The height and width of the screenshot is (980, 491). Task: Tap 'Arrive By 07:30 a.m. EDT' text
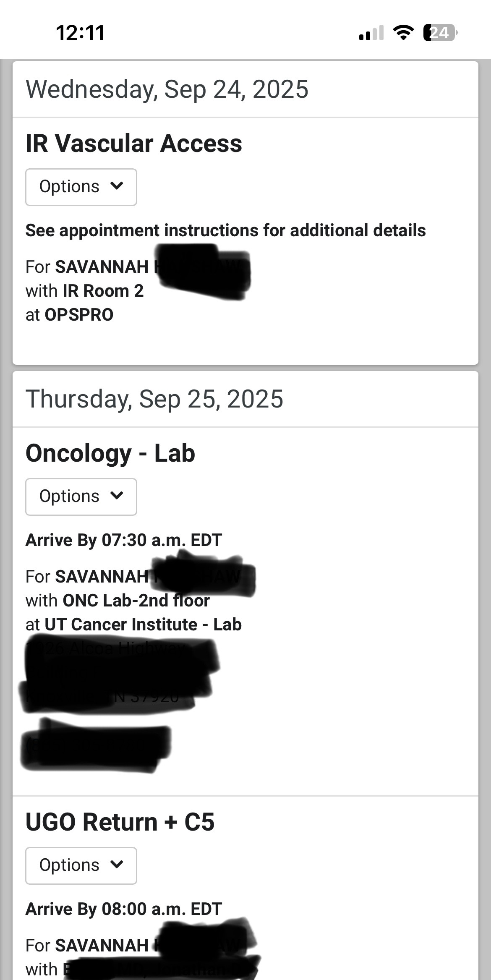(124, 540)
